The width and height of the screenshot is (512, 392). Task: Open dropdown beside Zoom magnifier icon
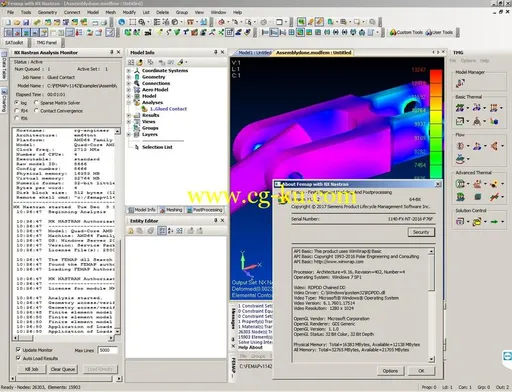148,22
